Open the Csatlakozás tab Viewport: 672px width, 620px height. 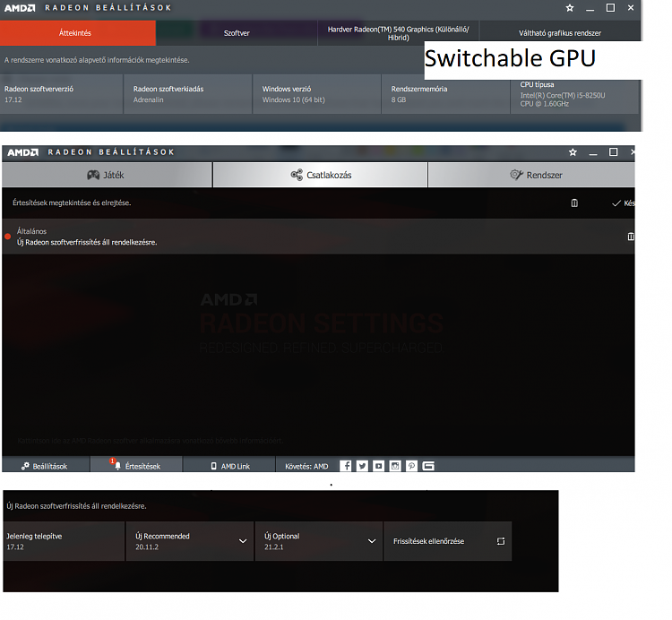[x=320, y=175]
